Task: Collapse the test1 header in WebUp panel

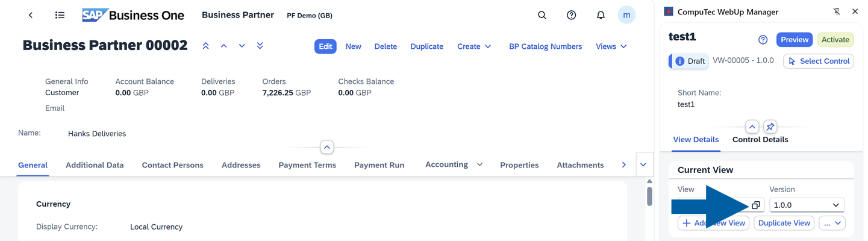Action: tap(752, 127)
